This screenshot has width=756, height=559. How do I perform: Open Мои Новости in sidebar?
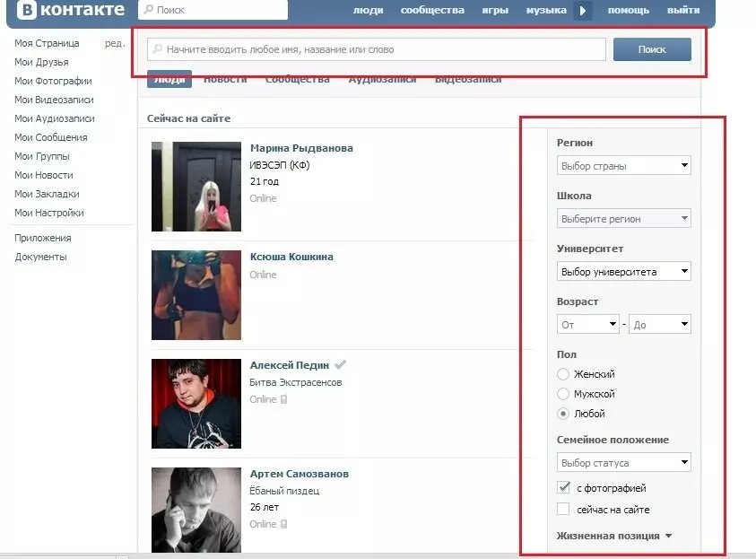pyautogui.click(x=44, y=175)
